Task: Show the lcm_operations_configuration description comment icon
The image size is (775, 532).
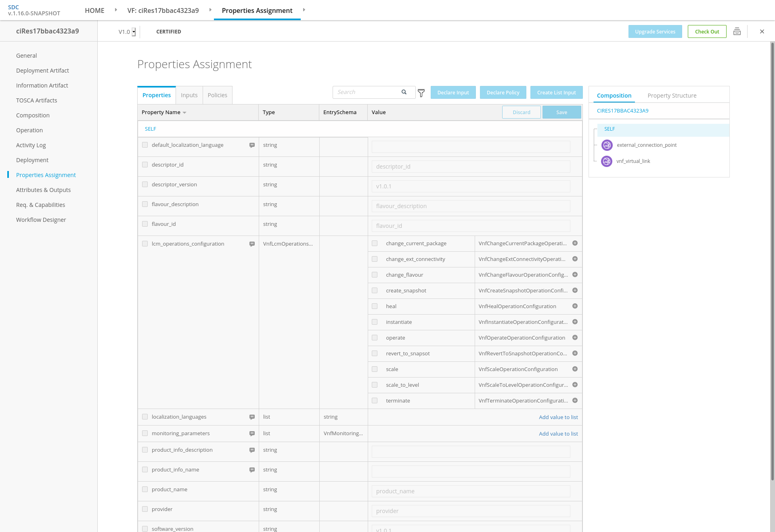Action: 252,244
